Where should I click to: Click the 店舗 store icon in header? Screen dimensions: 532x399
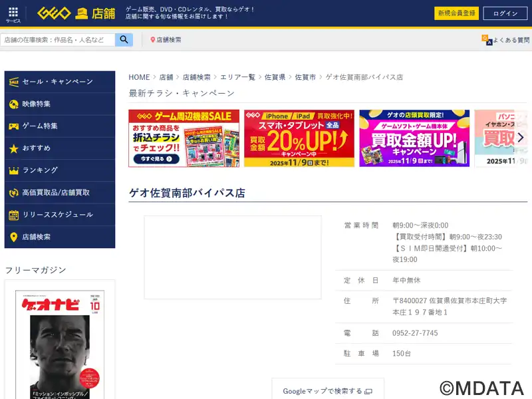click(x=81, y=13)
